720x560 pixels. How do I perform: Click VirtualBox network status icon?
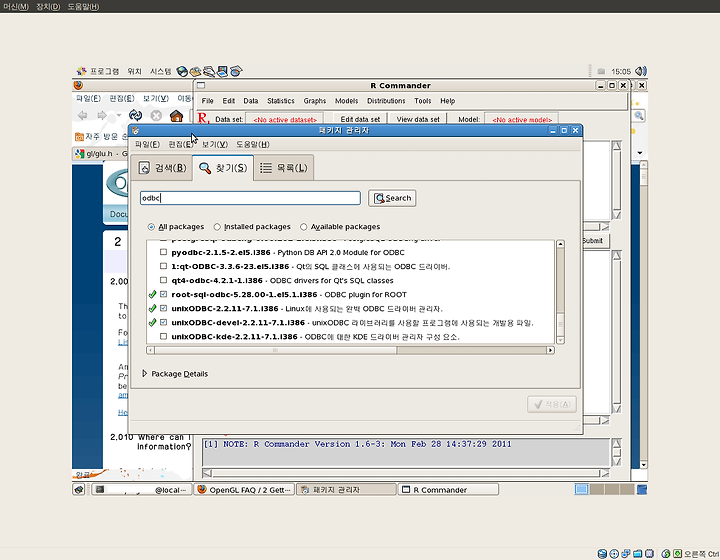625,554
